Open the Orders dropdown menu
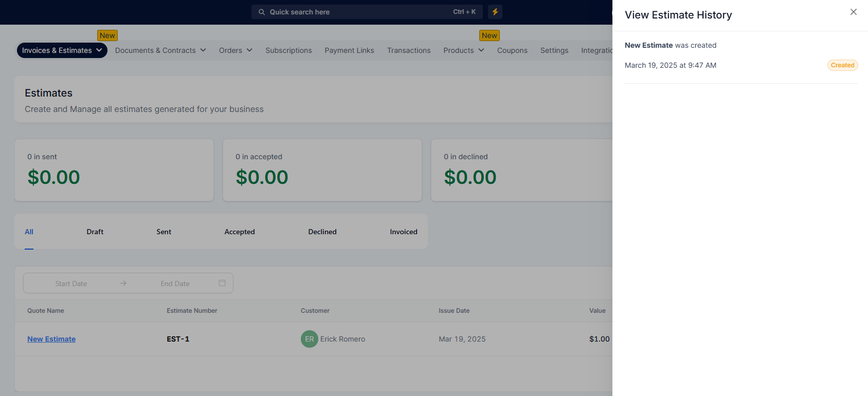Image resolution: width=868 pixels, height=396 pixels. click(x=236, y=50)
